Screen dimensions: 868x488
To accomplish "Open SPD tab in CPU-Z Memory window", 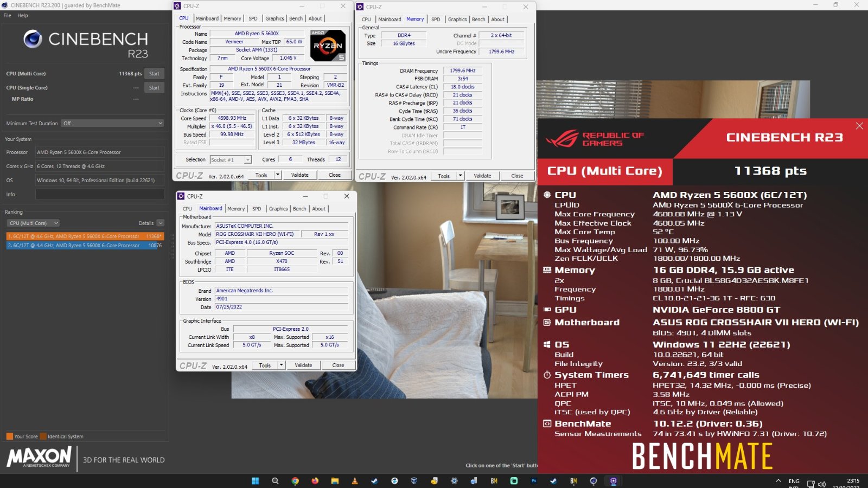I will coord(436,20).
